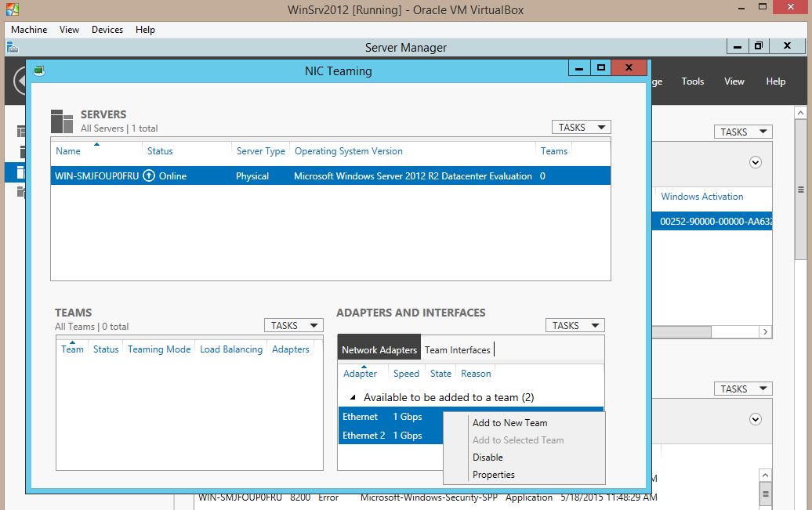The height and width of the screenshot is (510, 812).
Task: Click the Servers group icon beside the SERVERS heading
Action: click(x=62, y=121)
